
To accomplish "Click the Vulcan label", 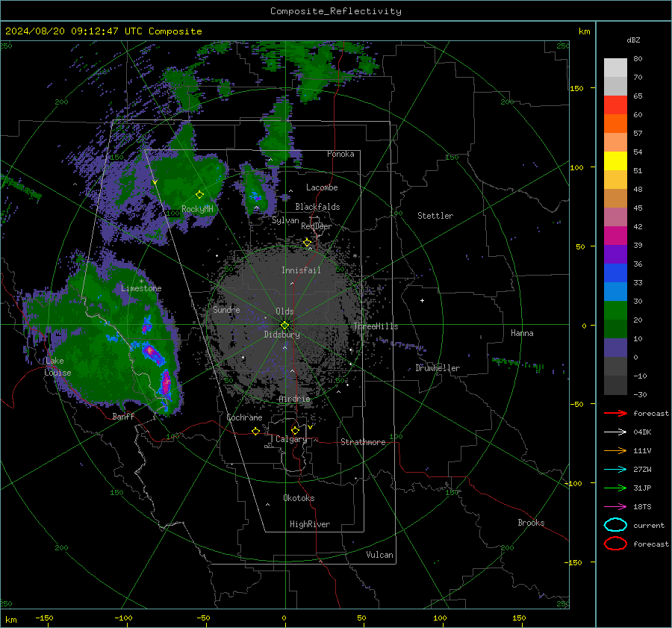I will [379, 555].
